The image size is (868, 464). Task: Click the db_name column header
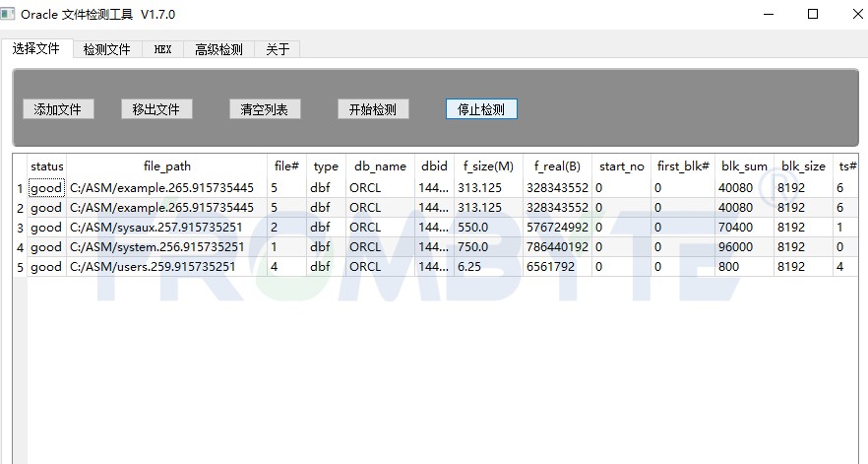pos(380,166)
